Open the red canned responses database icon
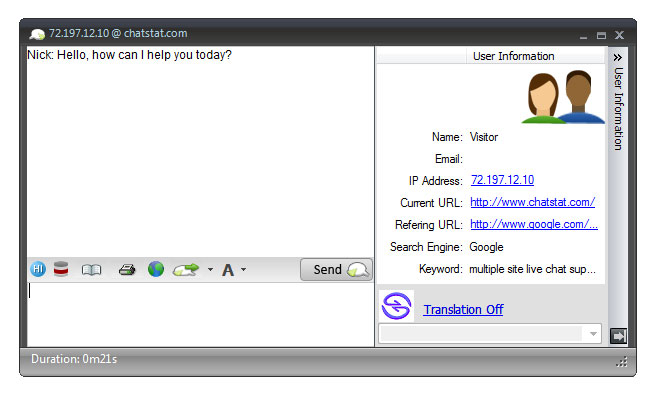The image size is (658, 400). 61,269
